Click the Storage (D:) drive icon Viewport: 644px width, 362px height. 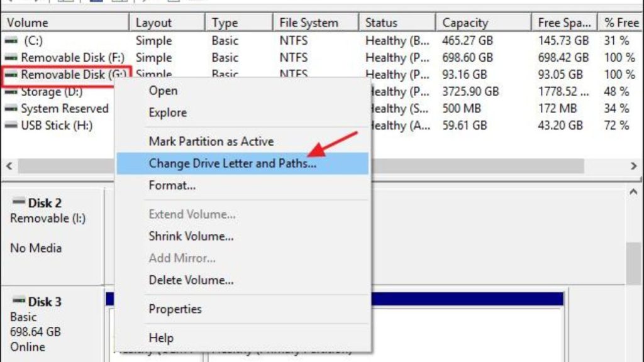(11, 92)
